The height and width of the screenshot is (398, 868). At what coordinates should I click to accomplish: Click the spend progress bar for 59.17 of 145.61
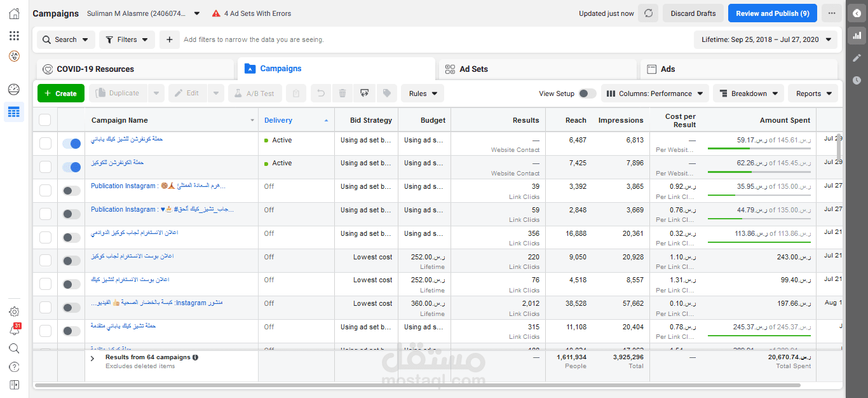click(759, 148)
